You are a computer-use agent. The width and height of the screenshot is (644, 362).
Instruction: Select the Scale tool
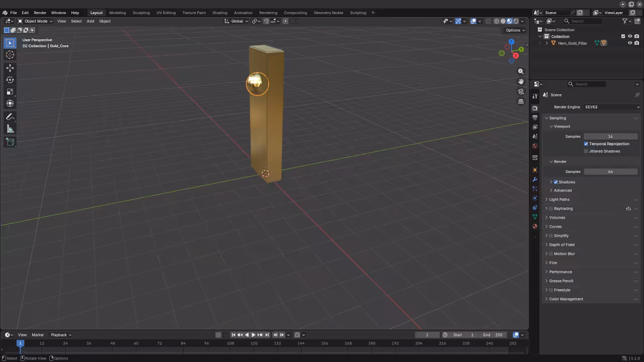click(x=10, y=92)
